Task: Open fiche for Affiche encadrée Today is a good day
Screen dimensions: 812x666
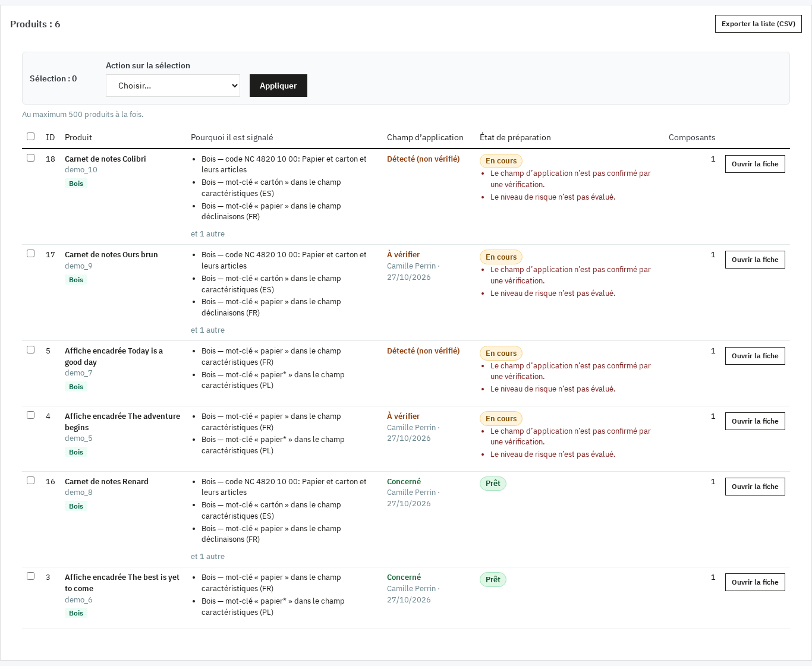Action: 755,356
